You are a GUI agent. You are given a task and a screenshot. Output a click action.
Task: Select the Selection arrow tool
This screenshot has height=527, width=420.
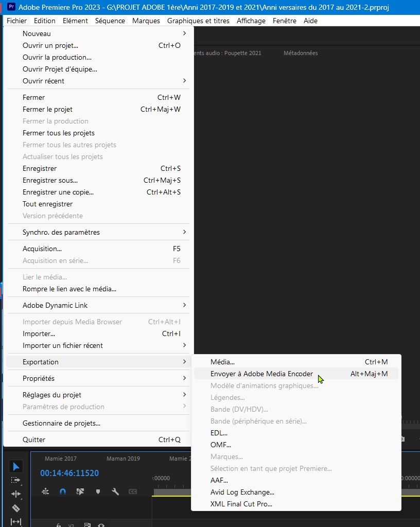click(x=16, y=466)
